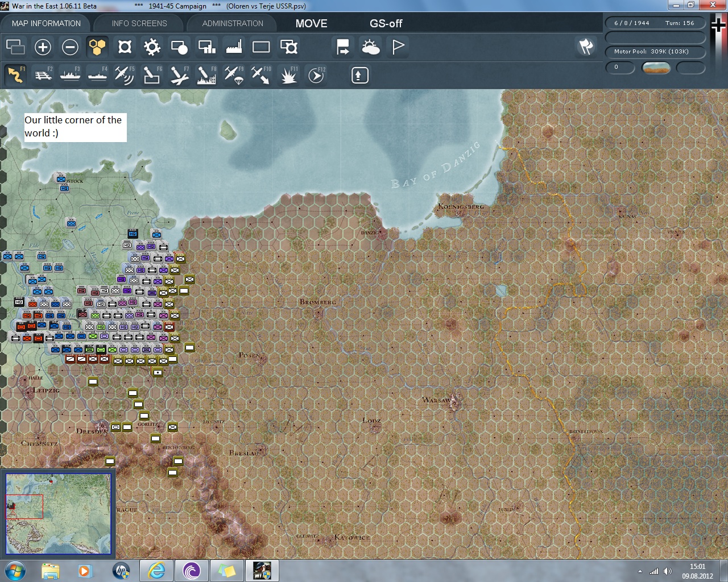Viewport: 728px width, 582px height.
Task: Launch Internet Explorer from the taskbar
Action: 156,571
